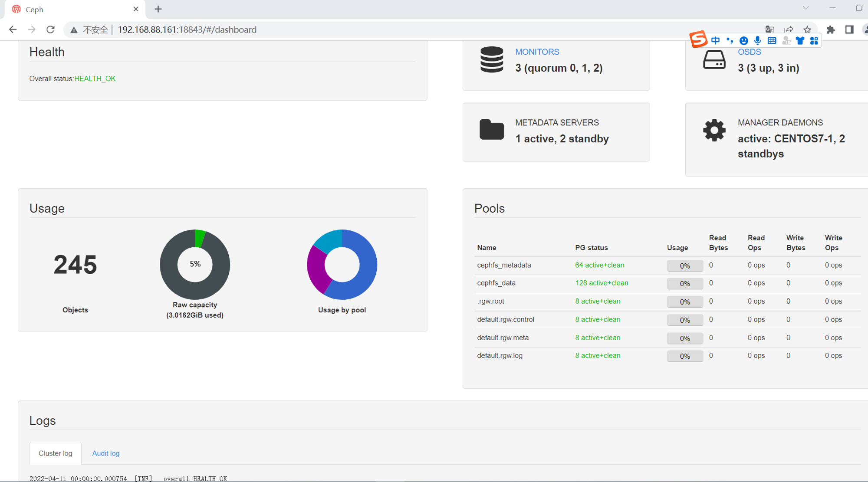The image size is (868, 482).
Task: Click the Metadata Servers folder icon
Action: (x=492, y=129)
